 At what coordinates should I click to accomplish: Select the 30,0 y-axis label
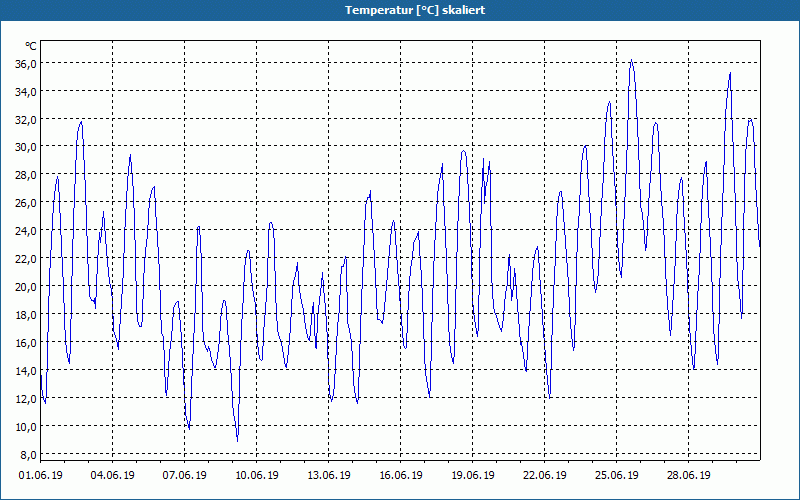coord(26,147)
